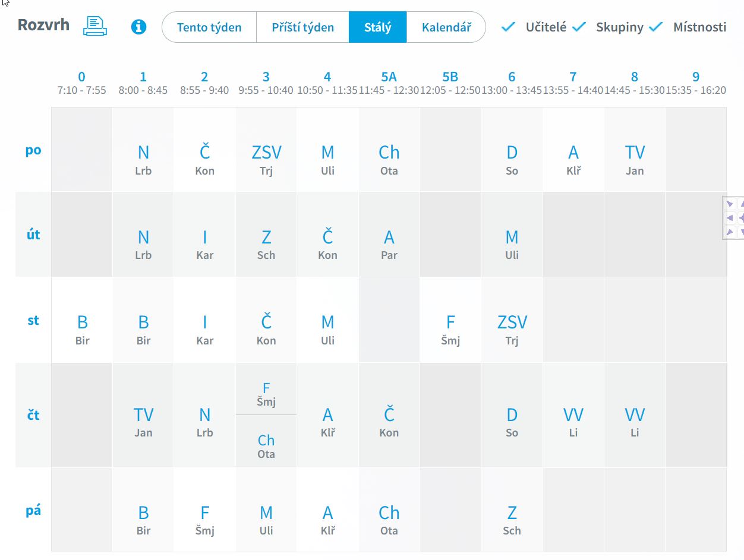The image size is (744, 560).
Task: Open Thursday's split Ch lesson with Ota
Action: tap(266, 445)
